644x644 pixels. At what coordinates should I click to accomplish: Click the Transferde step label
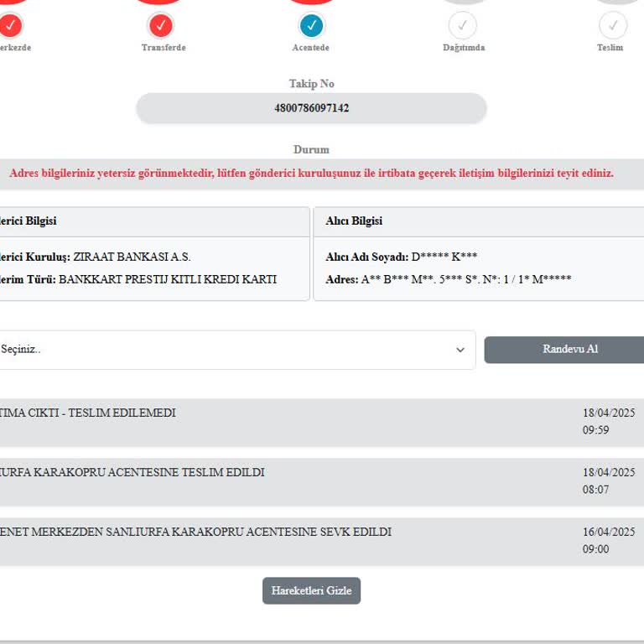pyautogui.click(x=164, y=48)
